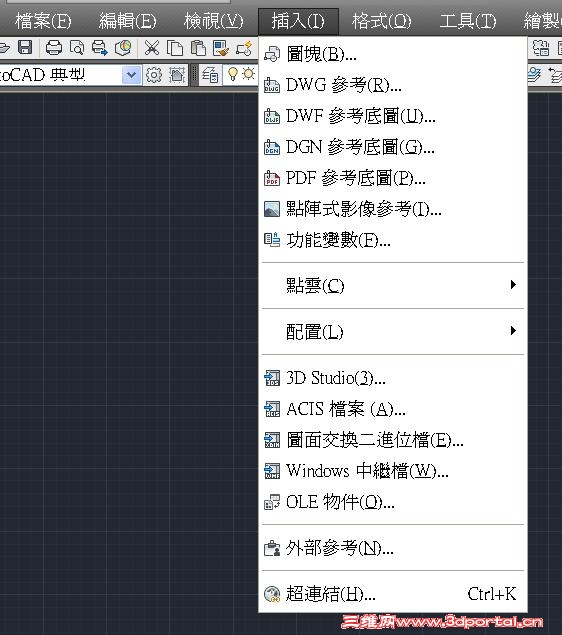Open 外部參考(N)... palette entry
Viewport: 562px width, 635px height.
point(393,548)
